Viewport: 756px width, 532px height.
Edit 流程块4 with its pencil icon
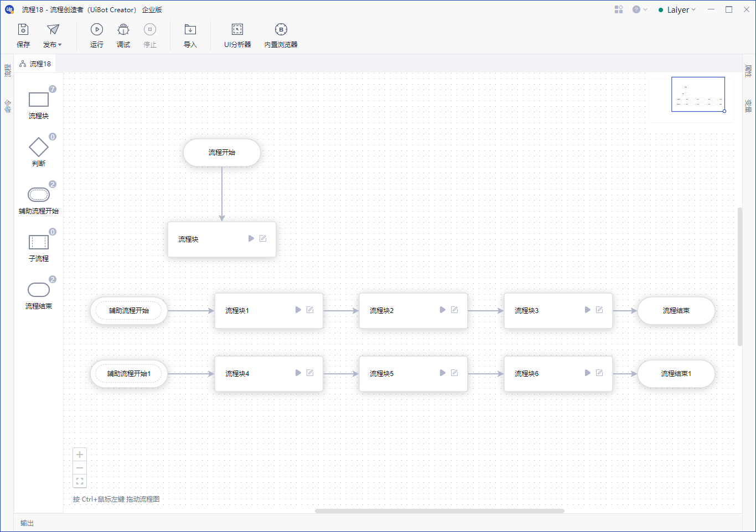point(310,373)
